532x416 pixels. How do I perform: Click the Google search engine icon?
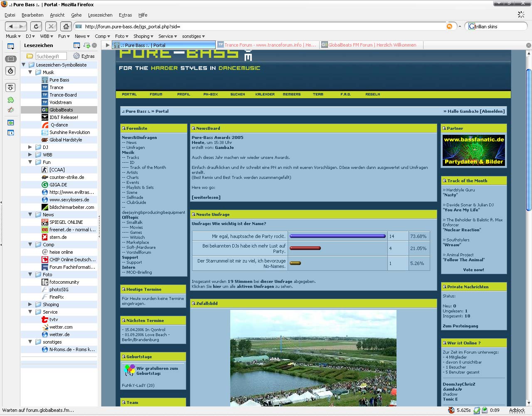click(x=471, y=26)
